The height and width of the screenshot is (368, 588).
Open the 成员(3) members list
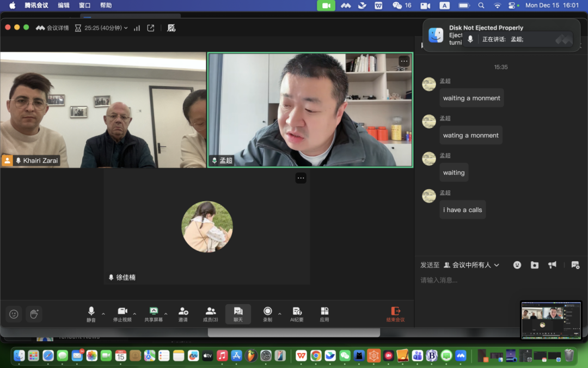(x=211, y=313)
